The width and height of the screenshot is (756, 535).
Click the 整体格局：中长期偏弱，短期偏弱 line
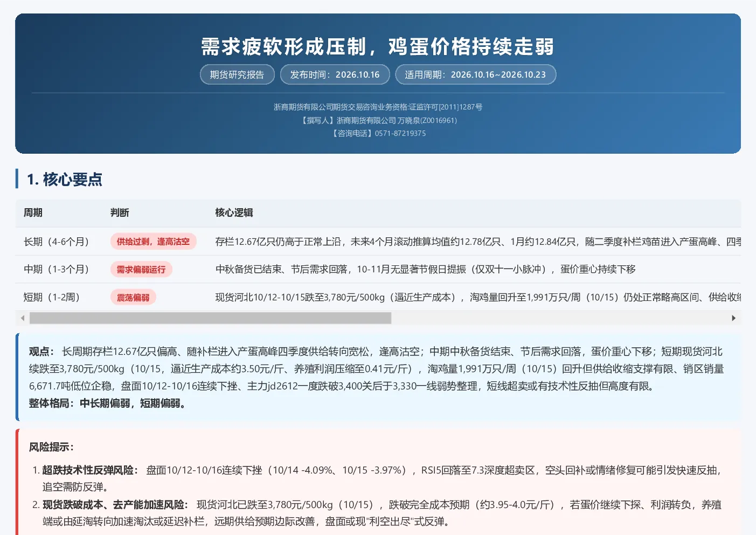pos(108,403)
